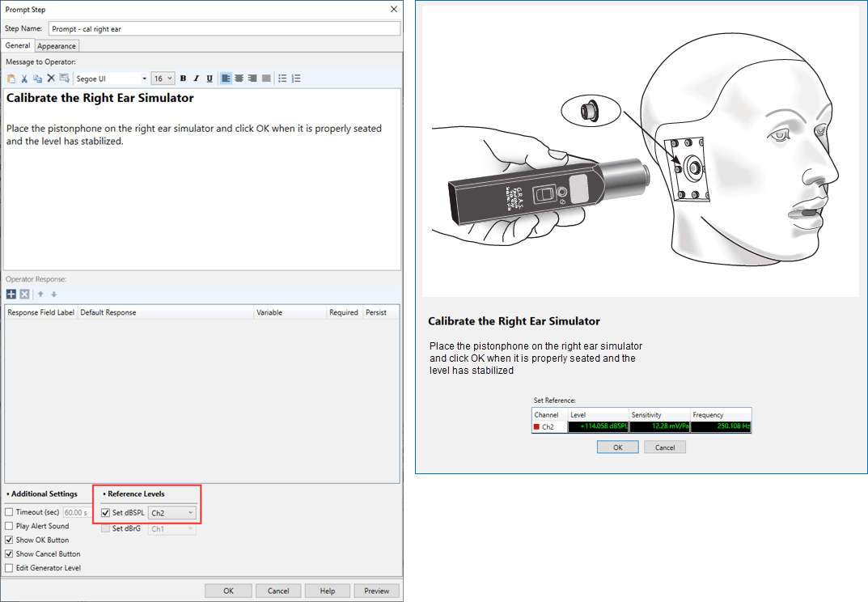The image size is (868, 602).
Task: Select the General tab
Action: 18,46
